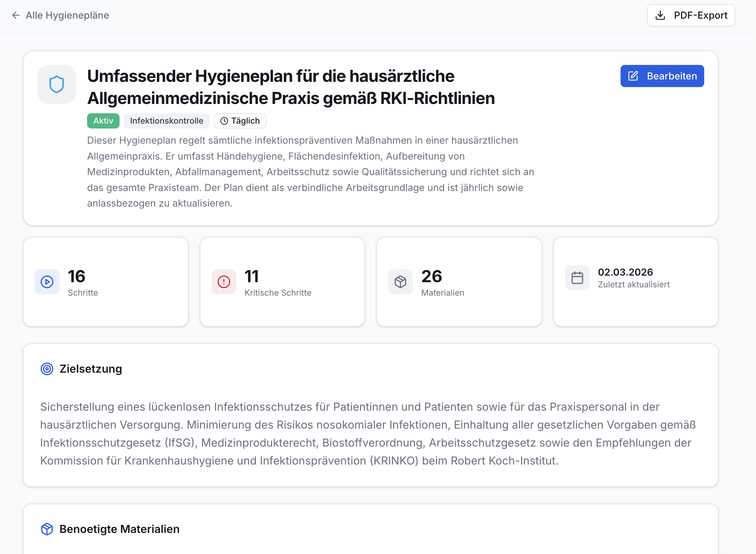Viewport: 756px width, 554px height.
Task: Export the plan via PDF-Export button
Action: [691, 15]
